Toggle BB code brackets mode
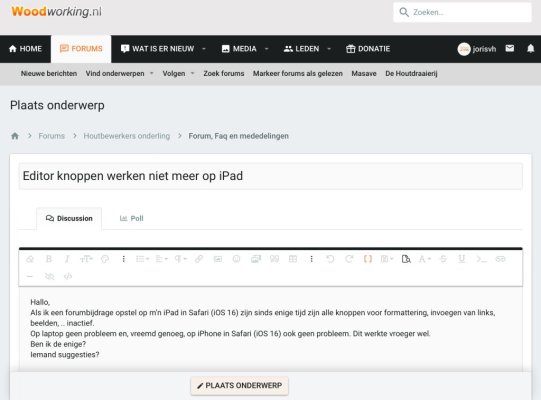The image size is (541, 400). [368, 259]
